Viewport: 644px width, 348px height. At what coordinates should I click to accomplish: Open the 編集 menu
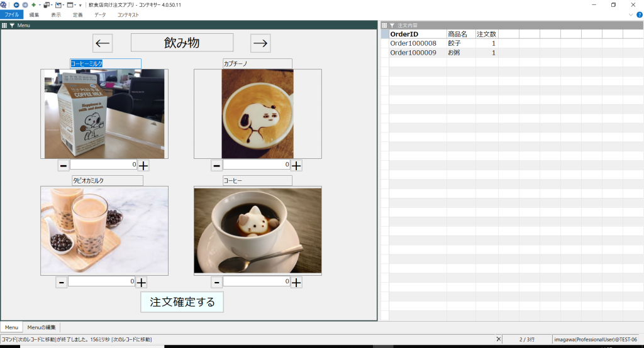(34, 14)
